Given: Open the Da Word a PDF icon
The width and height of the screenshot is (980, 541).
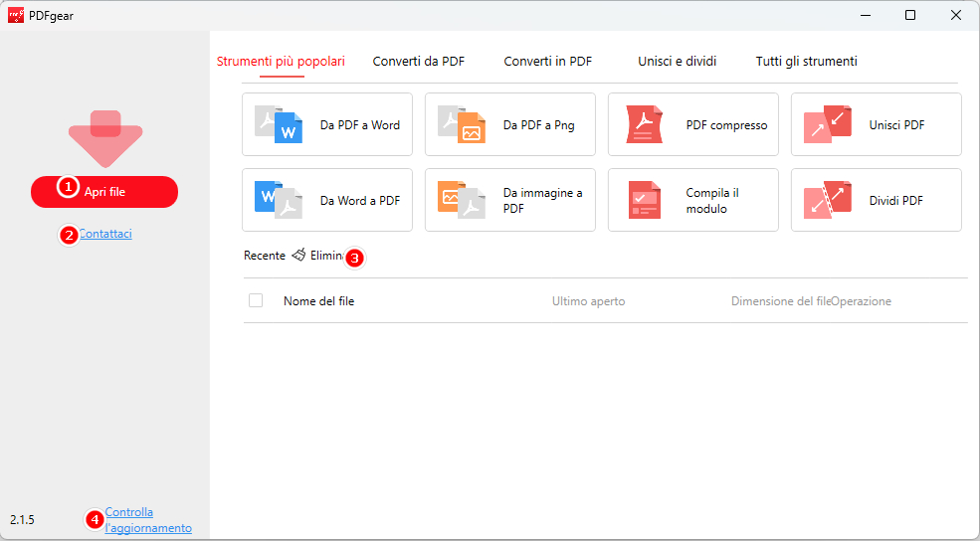Looking at the screenshot, I should (x=279, y=200).
